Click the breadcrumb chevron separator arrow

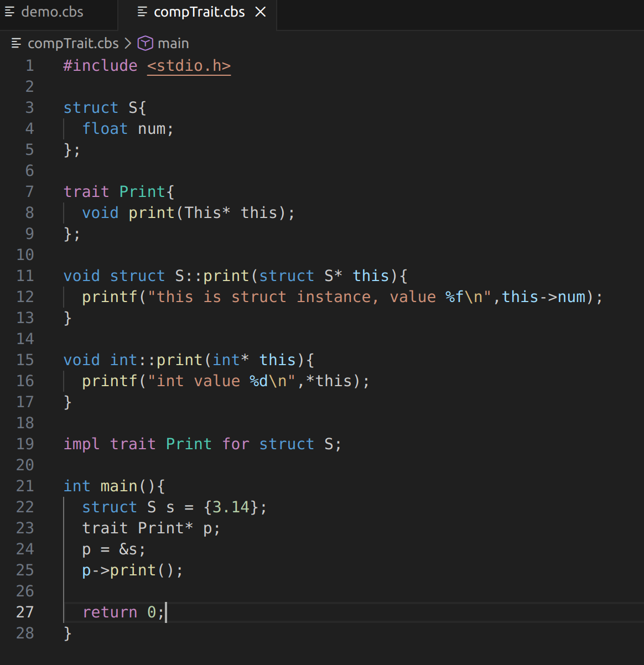tap(128, 43)
